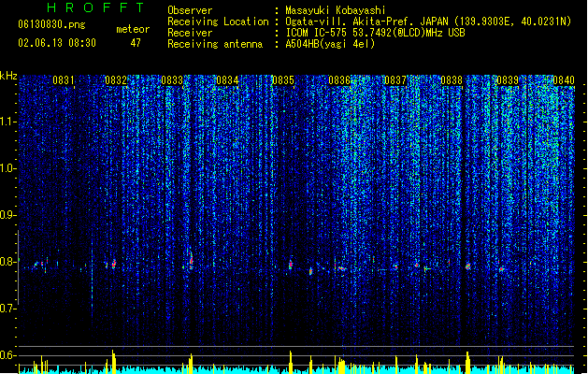This screenshot has height=374, width=588.
Task: Click the 0.9 kHz axis label
Action: click(8, 215)
